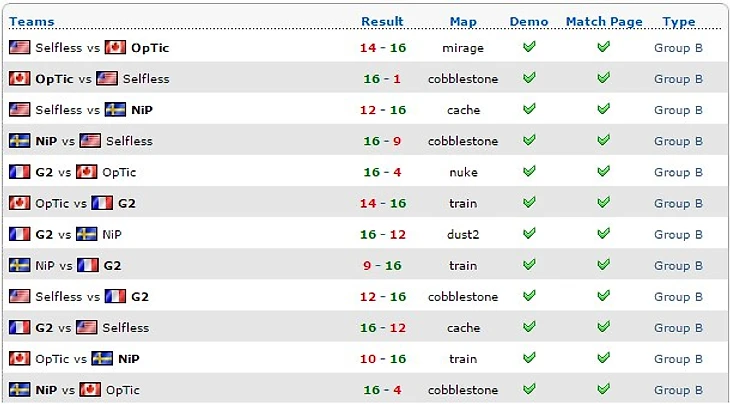730x404 pixels.
Task: Select the mirage map cell
Action: pyautogui.click(x=463, y=48)
